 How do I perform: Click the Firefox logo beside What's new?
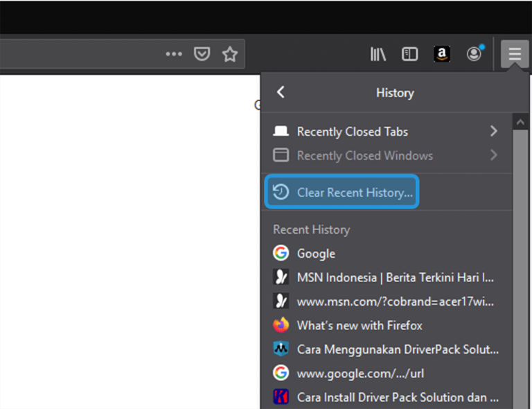click(x=281, y=325)
